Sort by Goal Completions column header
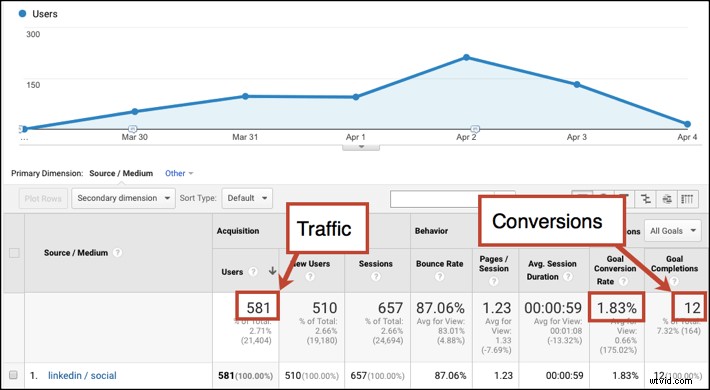Screen dimensions: 710x390 click(x=674, y=264)
